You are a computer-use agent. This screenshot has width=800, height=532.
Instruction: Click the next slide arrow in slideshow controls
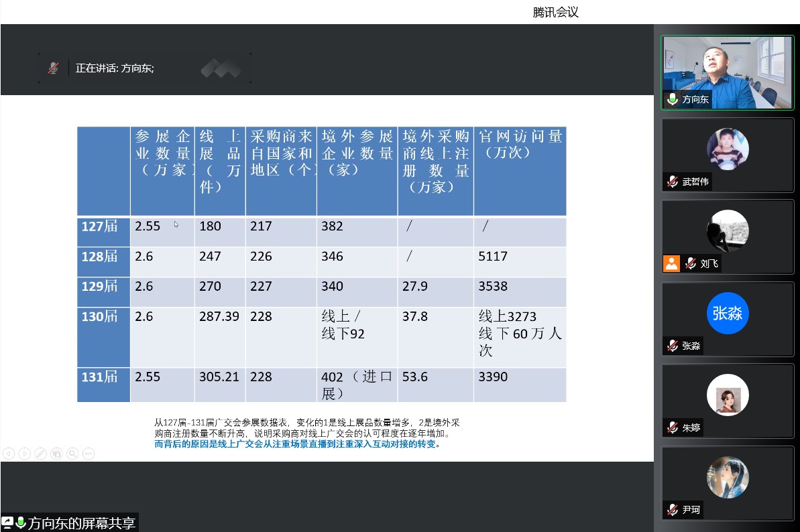point(24,454)
